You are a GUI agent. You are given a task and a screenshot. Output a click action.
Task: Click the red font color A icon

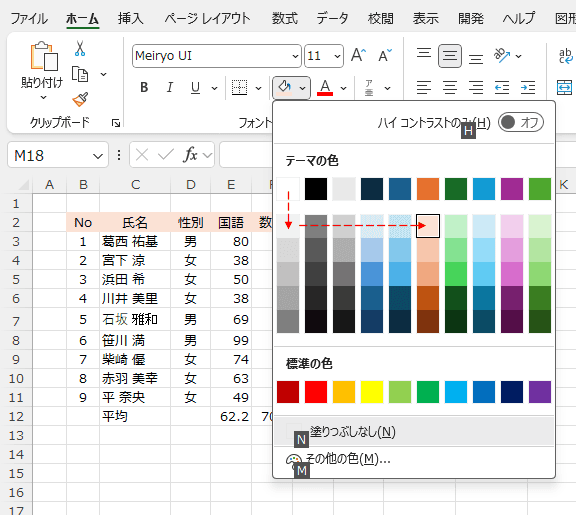325,87
